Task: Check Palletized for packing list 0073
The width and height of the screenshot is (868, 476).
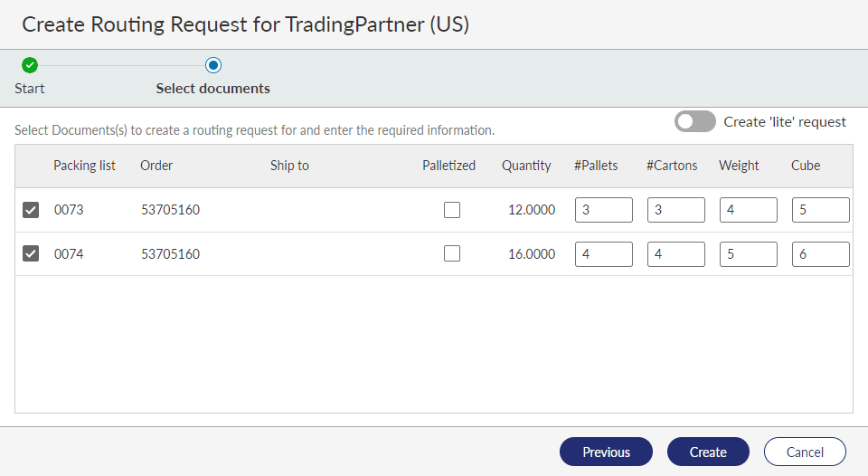Action: pyautogui.click(x=452, y=210)
